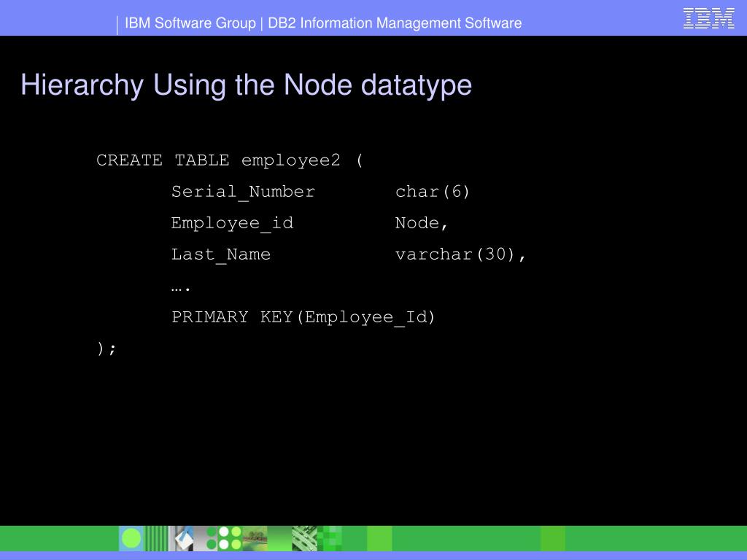Click the datatype 'char(6)'
Viewport: 747px width, 560px height.
[x=433, y=192]
